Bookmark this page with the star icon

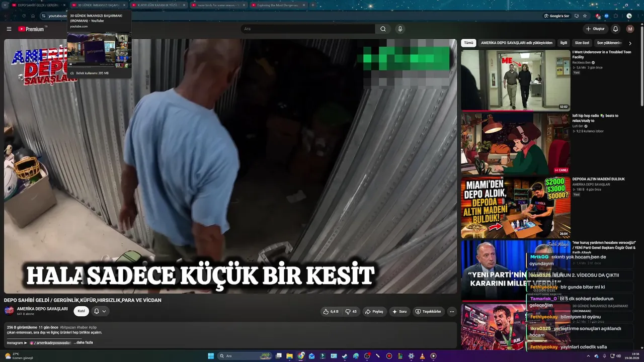tap(584, 16)
